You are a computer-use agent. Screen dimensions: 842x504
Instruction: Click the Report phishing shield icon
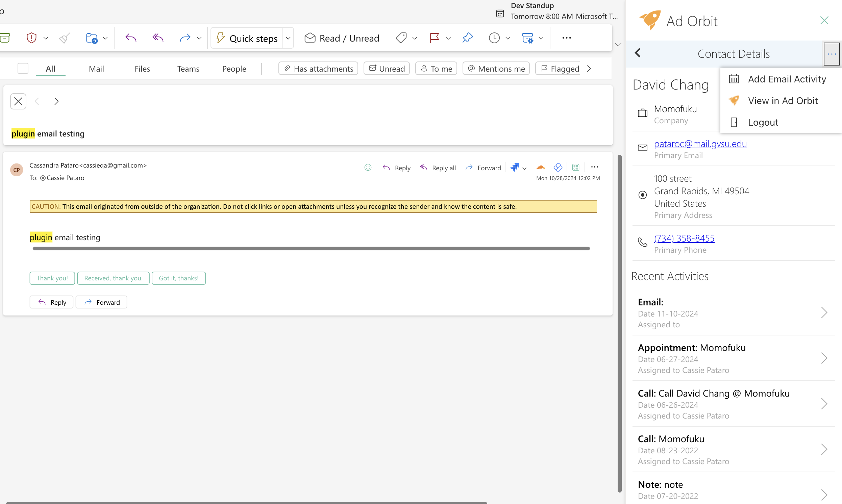tap(31, 38)
